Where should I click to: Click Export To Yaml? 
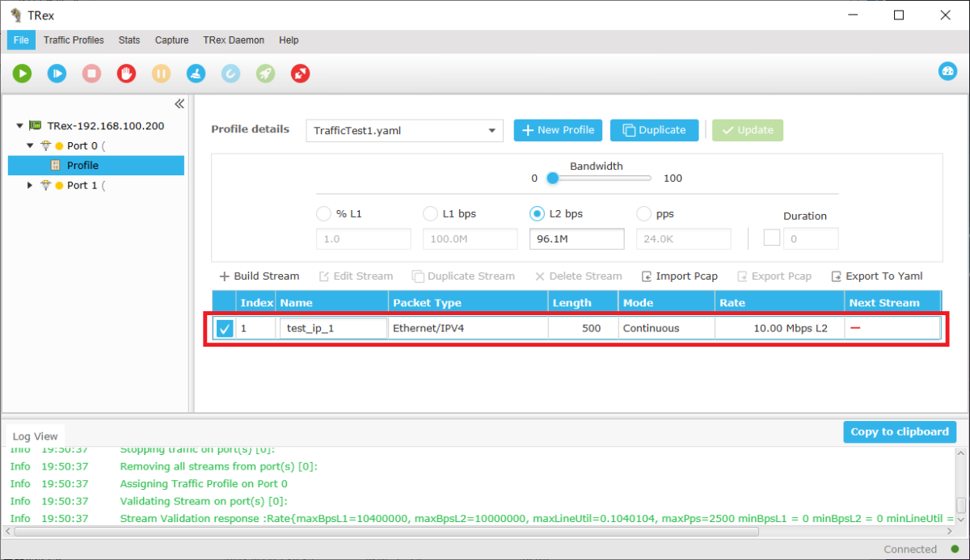tap(876, 276)
